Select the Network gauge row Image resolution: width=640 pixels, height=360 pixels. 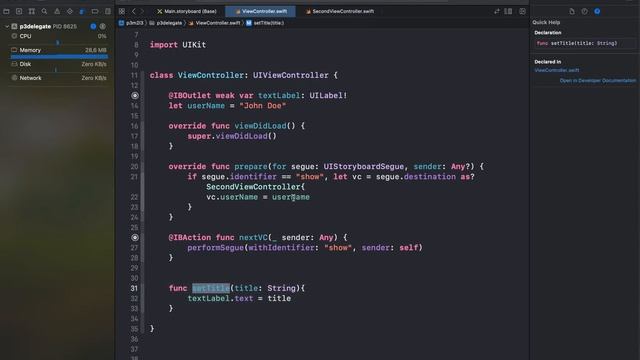tap(59, 78)
